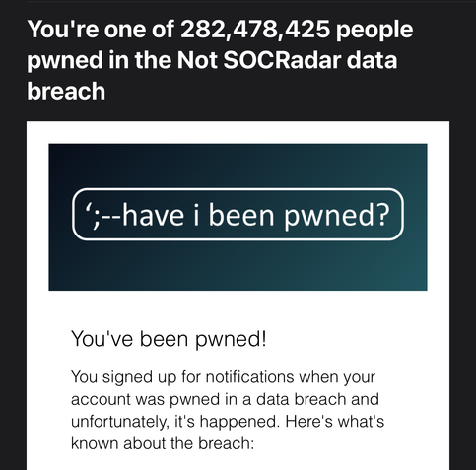Click the word 'pwned' inside the logo box
Viewport: 476px width, 470px height.
[x=328, y=217]
